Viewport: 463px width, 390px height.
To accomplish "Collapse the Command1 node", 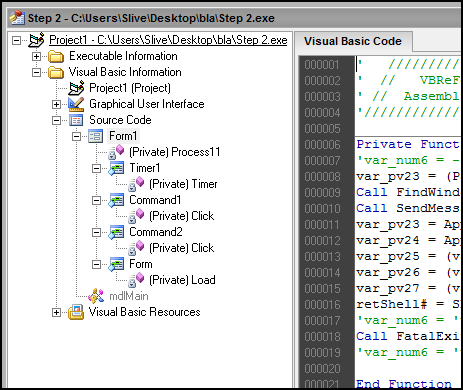I will 96,200.
